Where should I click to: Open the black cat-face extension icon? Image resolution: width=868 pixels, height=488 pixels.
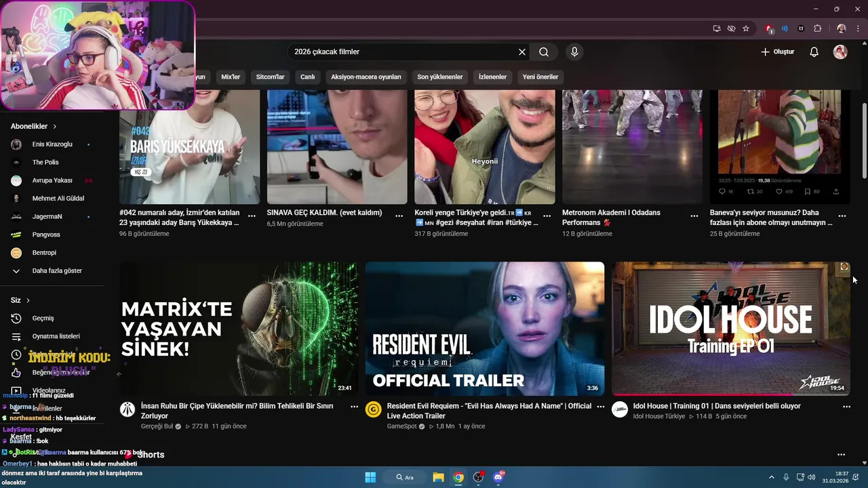click(x=801, y=28)
